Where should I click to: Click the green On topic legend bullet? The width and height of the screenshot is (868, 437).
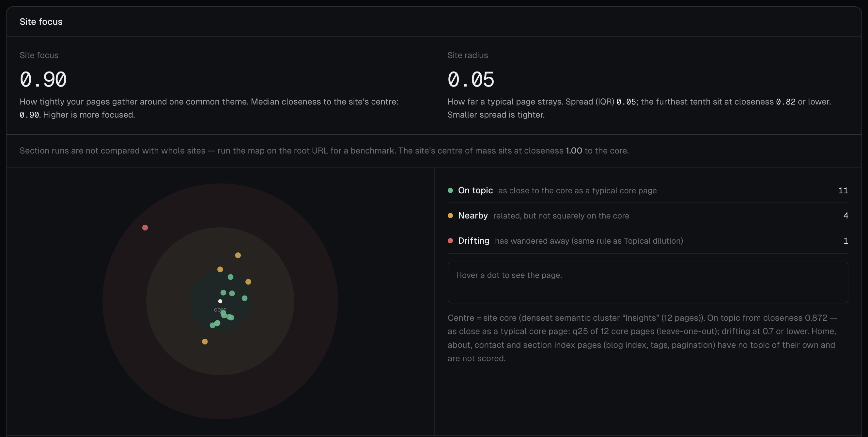(x=450, y=190)
